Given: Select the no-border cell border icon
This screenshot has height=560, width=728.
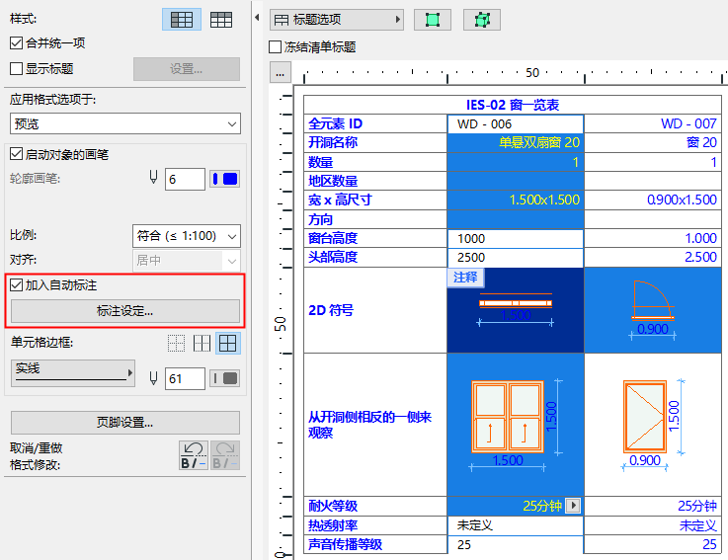Looking at the screenshot, I should click(177, 344).
